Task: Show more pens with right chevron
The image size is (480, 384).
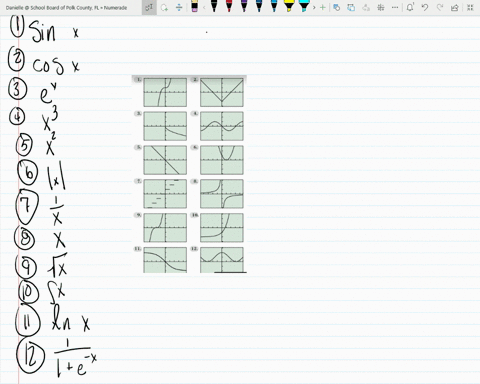Action: [314, 7]
